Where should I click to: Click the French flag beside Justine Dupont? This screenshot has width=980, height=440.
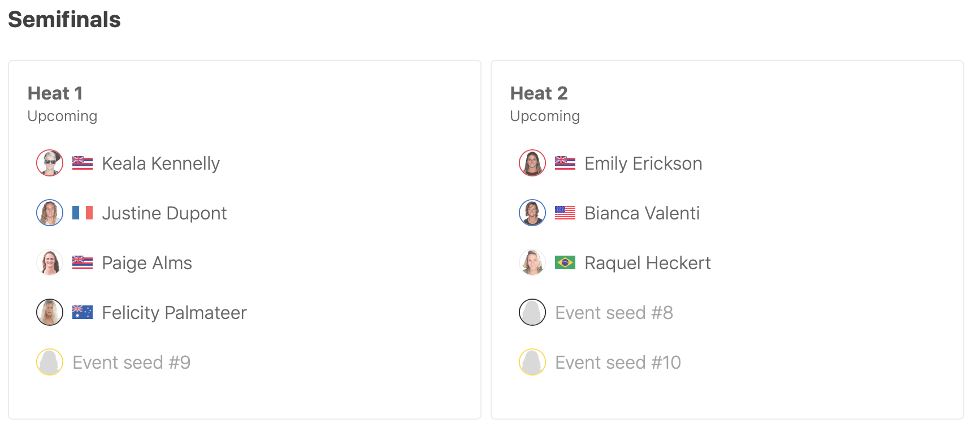point(83,213)
